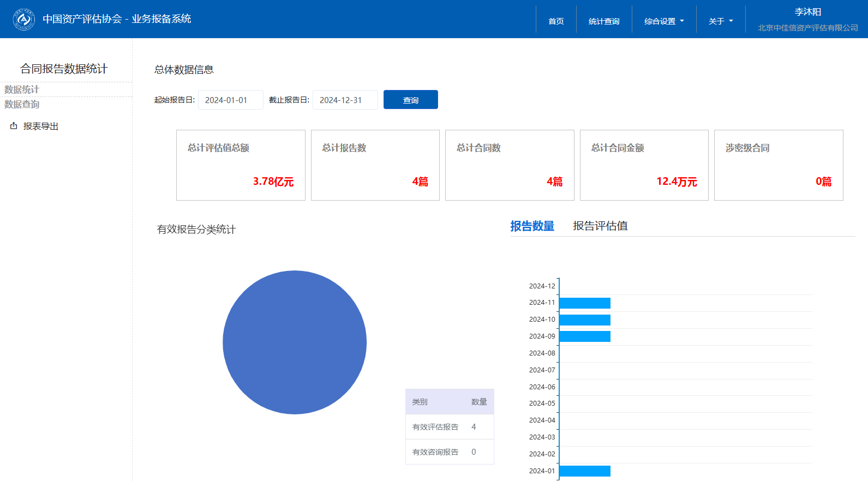
Task: Select 数据查询 in the sidebar
Action: click(x=22, y=104)
